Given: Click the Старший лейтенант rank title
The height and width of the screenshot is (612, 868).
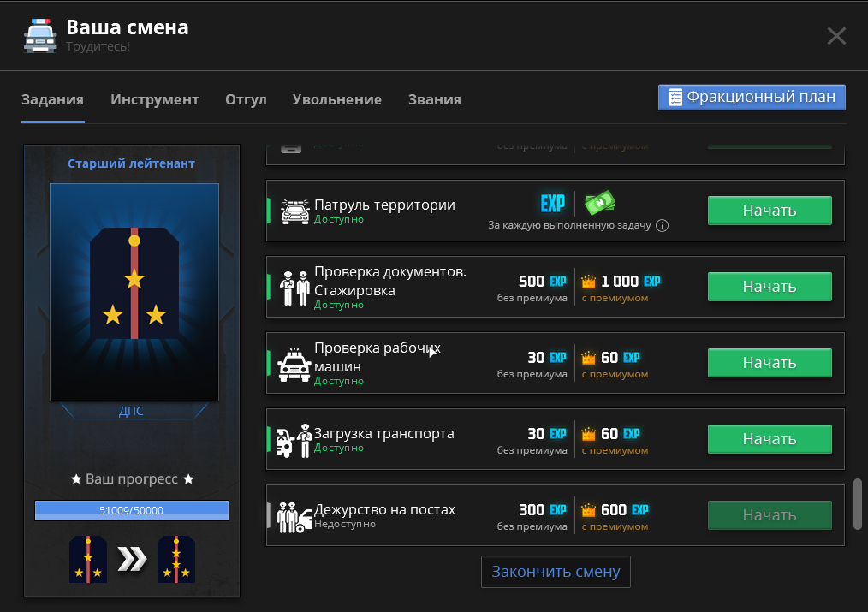Looking at the screenshot, I should pos(131,163).
